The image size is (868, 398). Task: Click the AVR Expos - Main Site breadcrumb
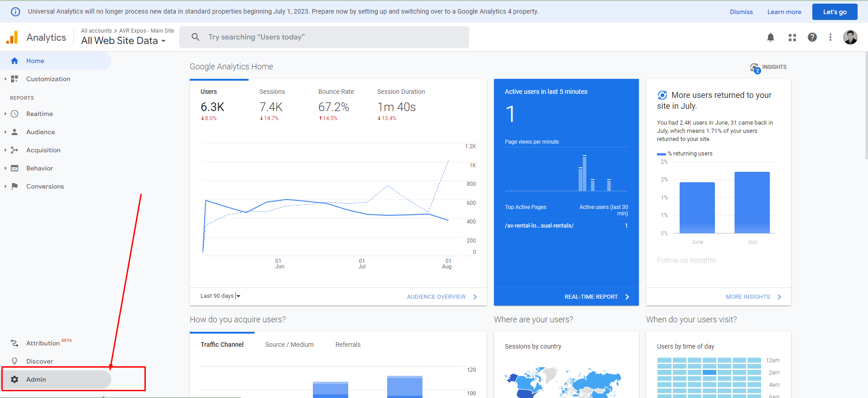point(146,31)
